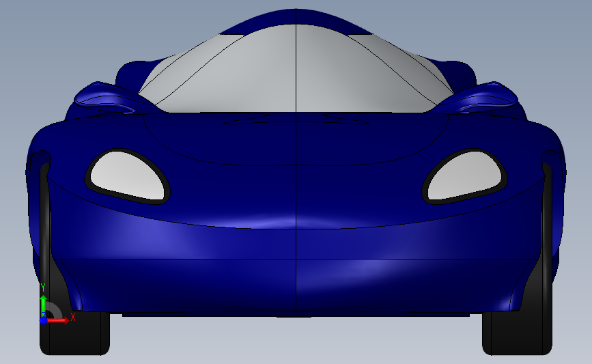Click the green Y label of the triad
The height and width of the screenshot is (364, 592).
coord(42,288)
